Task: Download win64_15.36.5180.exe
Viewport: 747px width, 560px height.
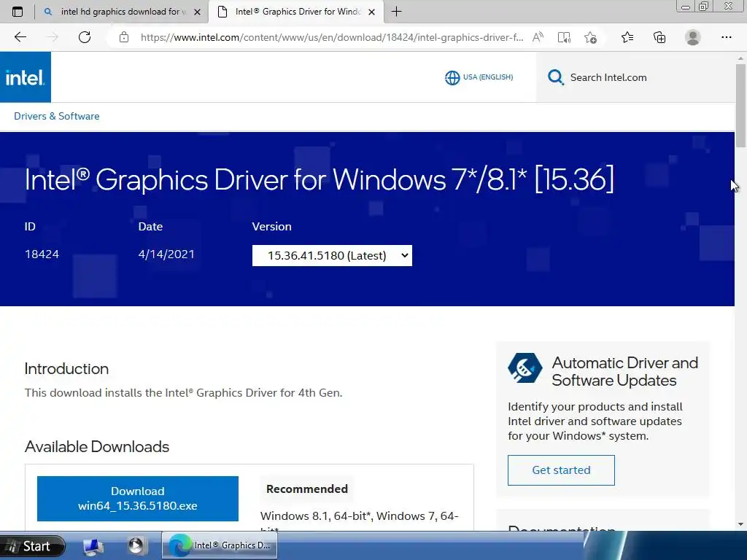Action: 138,499
